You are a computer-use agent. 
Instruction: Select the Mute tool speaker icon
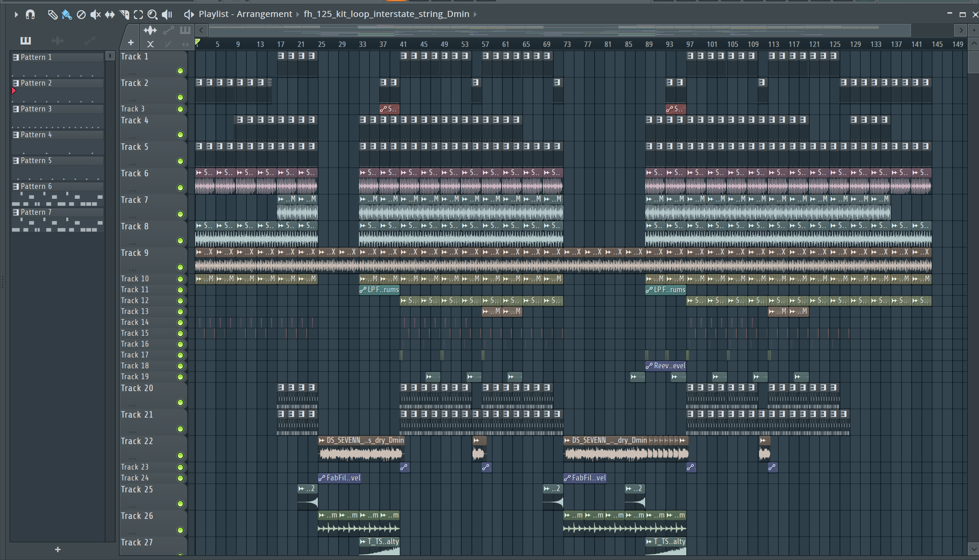95,14
